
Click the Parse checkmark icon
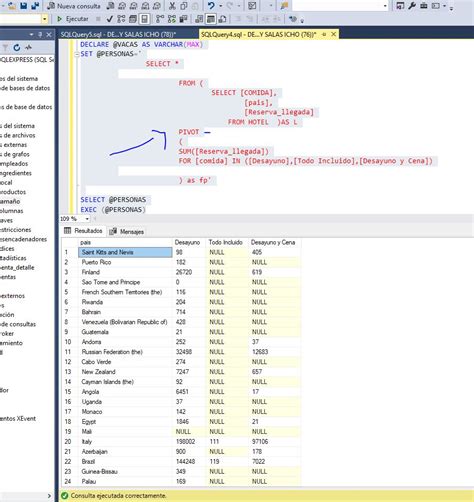point(110,19)
